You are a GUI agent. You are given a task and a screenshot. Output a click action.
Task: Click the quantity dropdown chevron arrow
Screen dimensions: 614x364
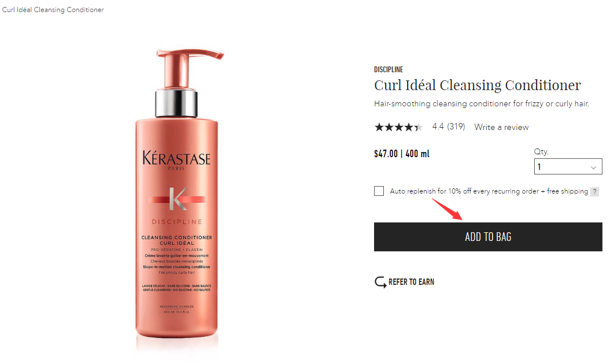tap(593, 167)
